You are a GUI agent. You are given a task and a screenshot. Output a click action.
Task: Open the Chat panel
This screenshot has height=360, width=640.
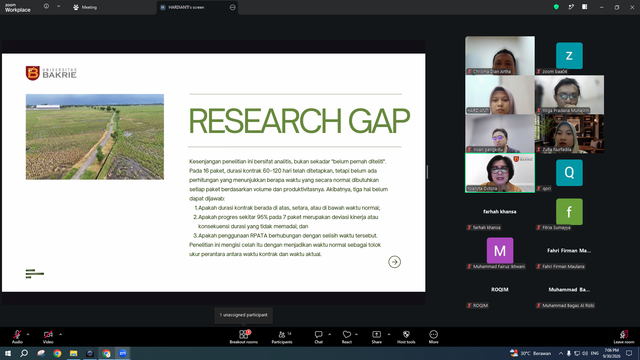pos(318,337)
